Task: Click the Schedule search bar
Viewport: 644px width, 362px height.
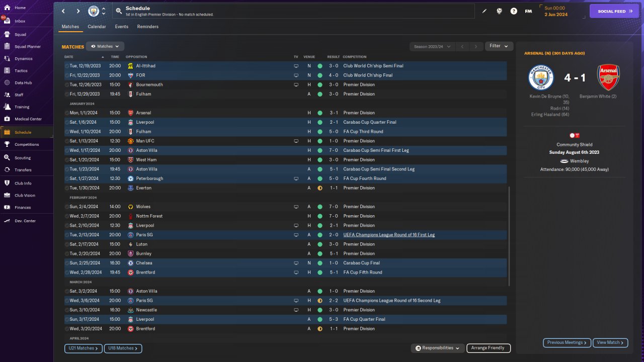Action: [x=293, y=11]
